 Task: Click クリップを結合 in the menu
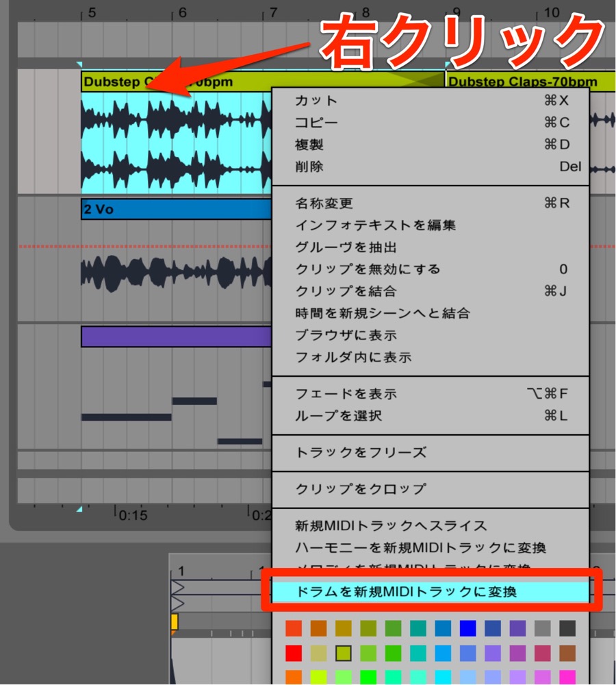tap(431, 291)
